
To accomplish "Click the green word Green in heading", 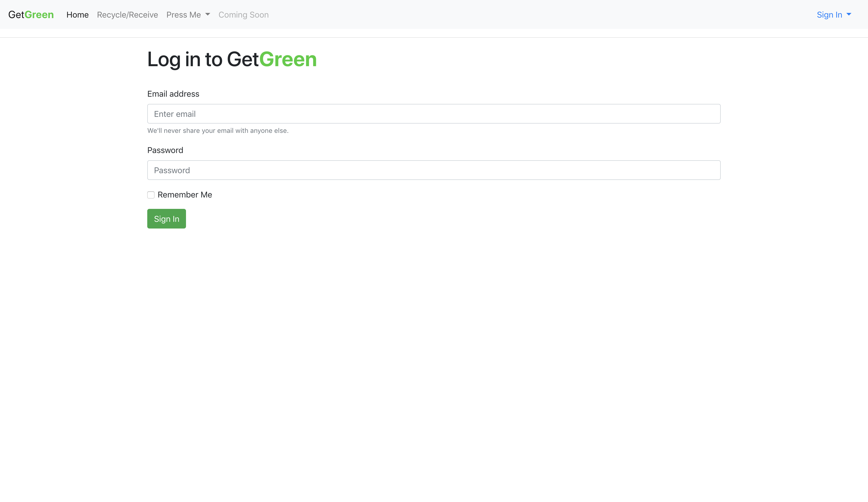I will tap(288, 59).
